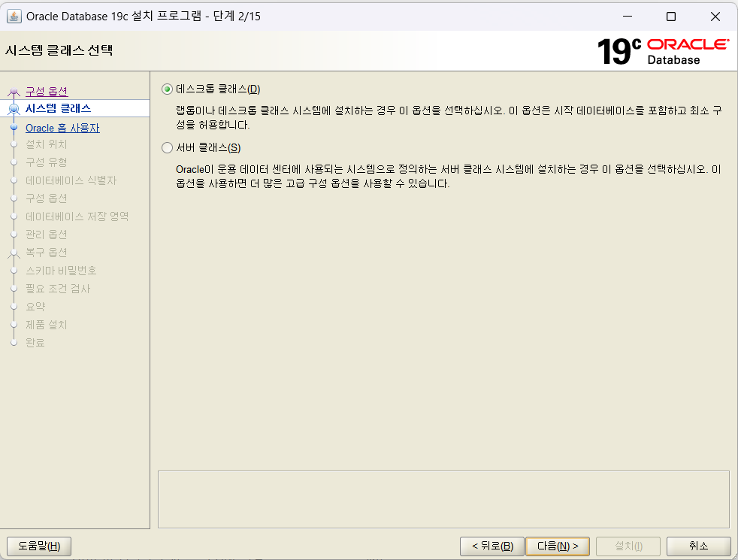Click the 데이터베이스 식별자 step label
Screen dimensions: 738x560
(71, 180)
